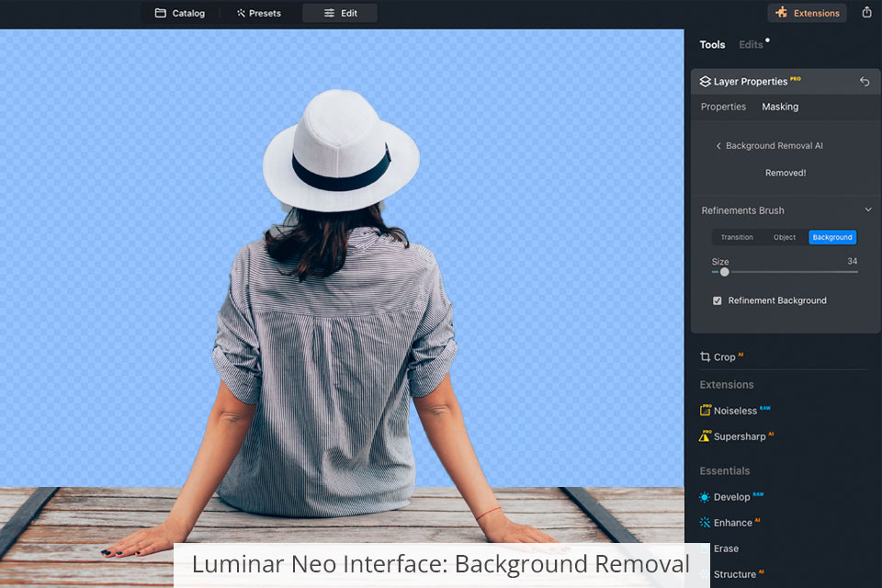The image size is (882, 588).
Task: Click the Extensions section heading
Action: (726, 385)
